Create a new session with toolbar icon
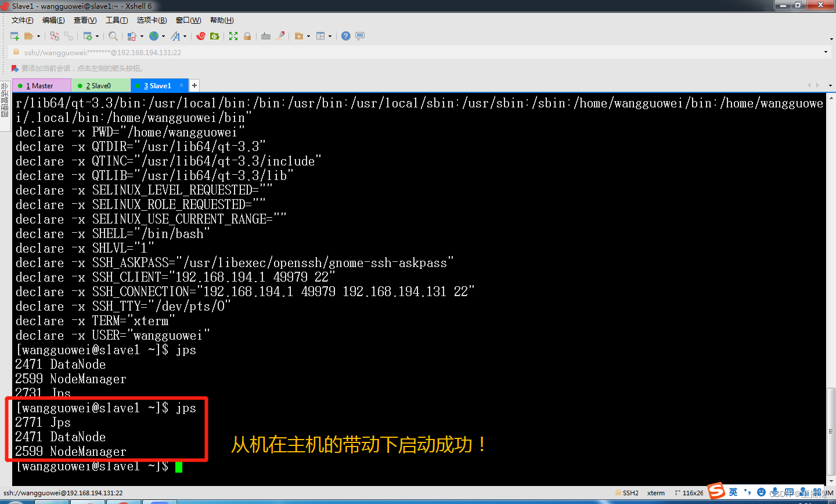 pos(15,36)
